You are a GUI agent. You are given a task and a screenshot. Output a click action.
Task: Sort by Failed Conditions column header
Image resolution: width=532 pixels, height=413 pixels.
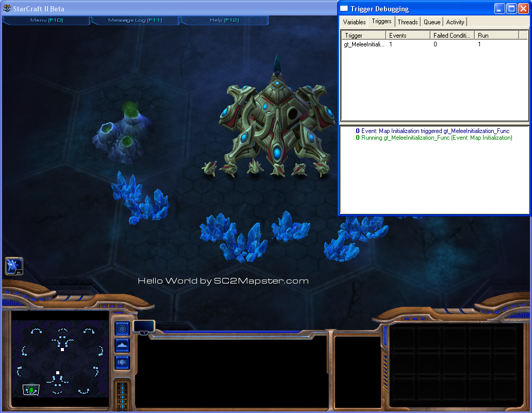(x=452, y=35)
